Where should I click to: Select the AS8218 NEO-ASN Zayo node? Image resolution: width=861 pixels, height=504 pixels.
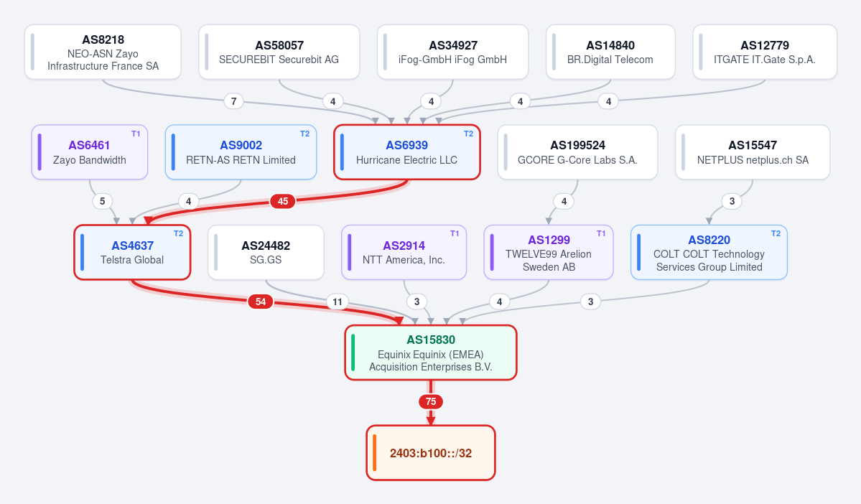tap(103, 52)
